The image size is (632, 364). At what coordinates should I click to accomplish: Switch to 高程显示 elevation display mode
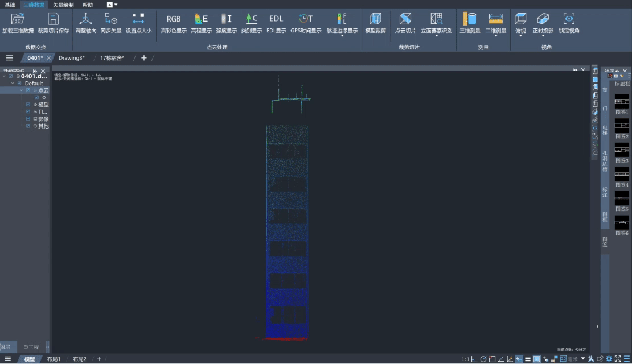tap(201, 19)
